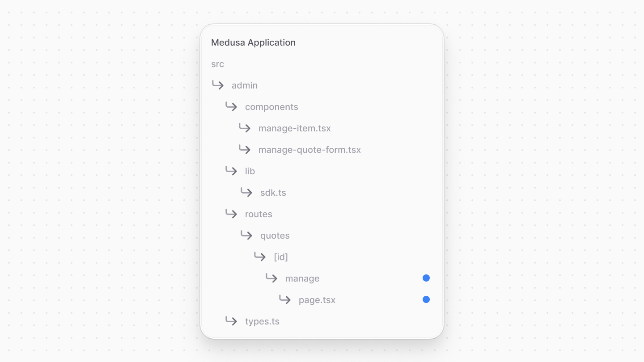
Task: Click the blue indicator beside page.tsx
Action: coord(426,299)
